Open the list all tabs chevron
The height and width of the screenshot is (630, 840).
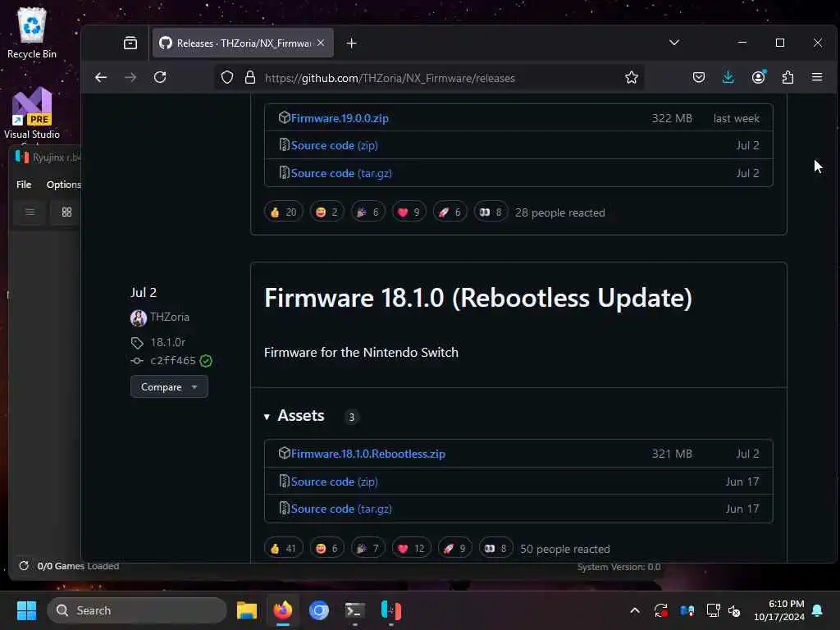point(674,43)
